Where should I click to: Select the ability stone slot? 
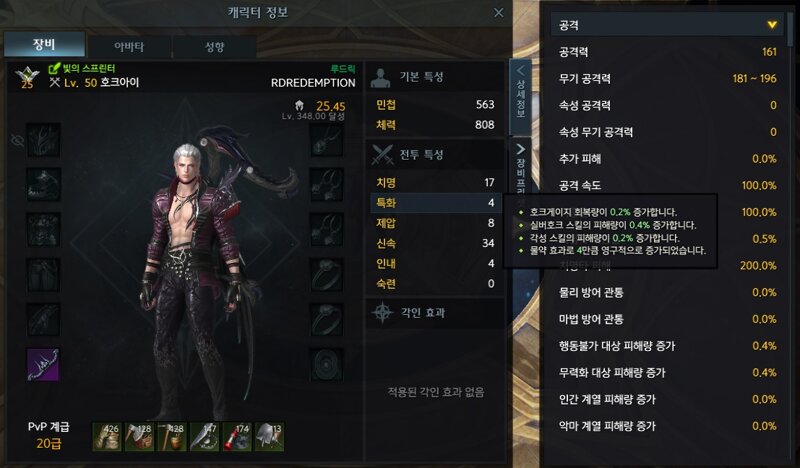click(327, 364)
